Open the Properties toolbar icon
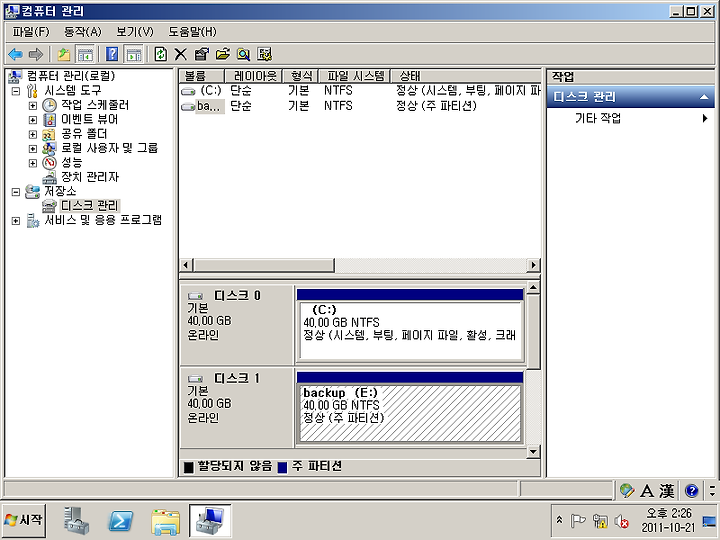720x540 pixels. [x=201, y=54]
